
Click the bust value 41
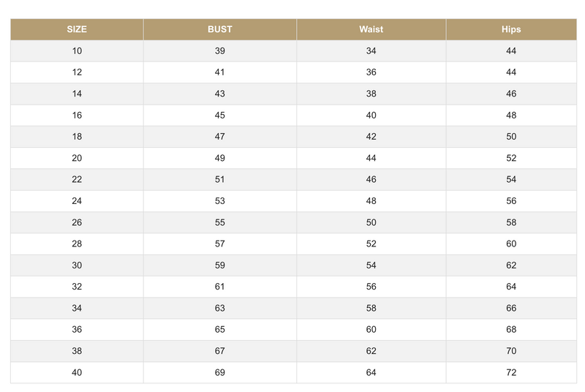click(220, 72)
